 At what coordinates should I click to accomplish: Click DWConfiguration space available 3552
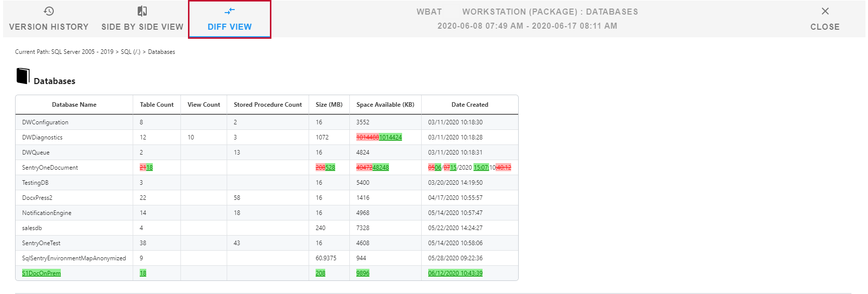point(363,122)
